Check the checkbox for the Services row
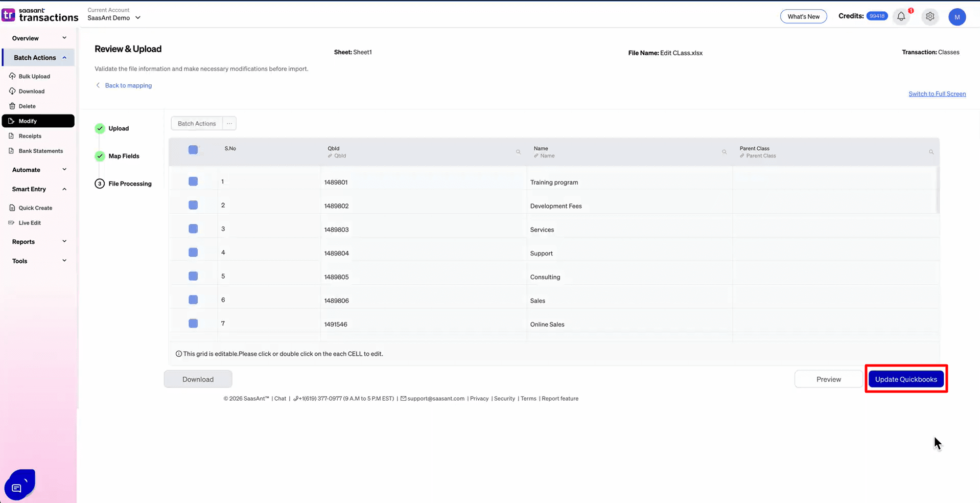Image resolution: width=980 pixels, height=503 pixels. (193, 228)
